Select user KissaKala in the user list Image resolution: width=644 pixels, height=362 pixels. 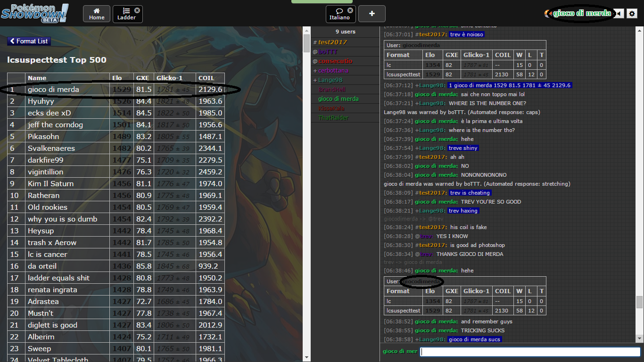[345, 108]
